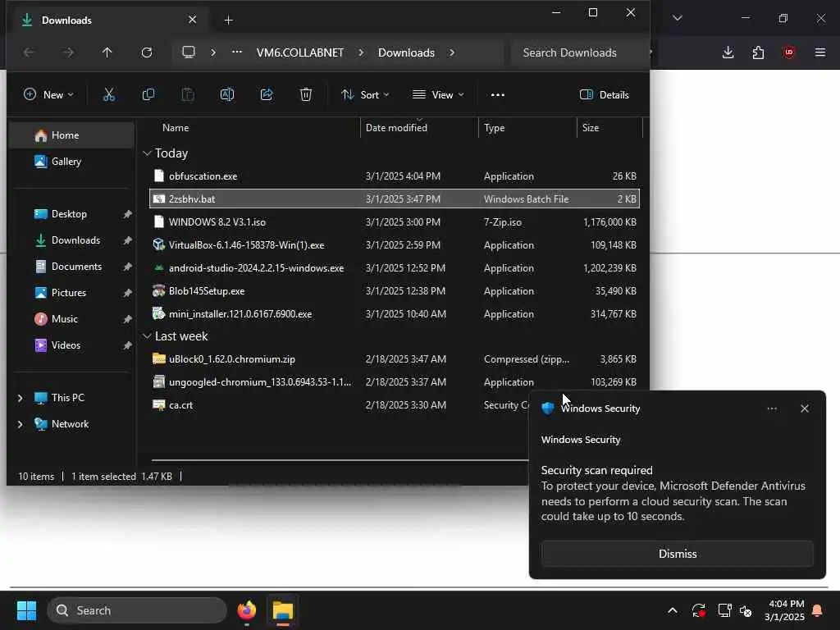Sort by Date modified column header

396,128
